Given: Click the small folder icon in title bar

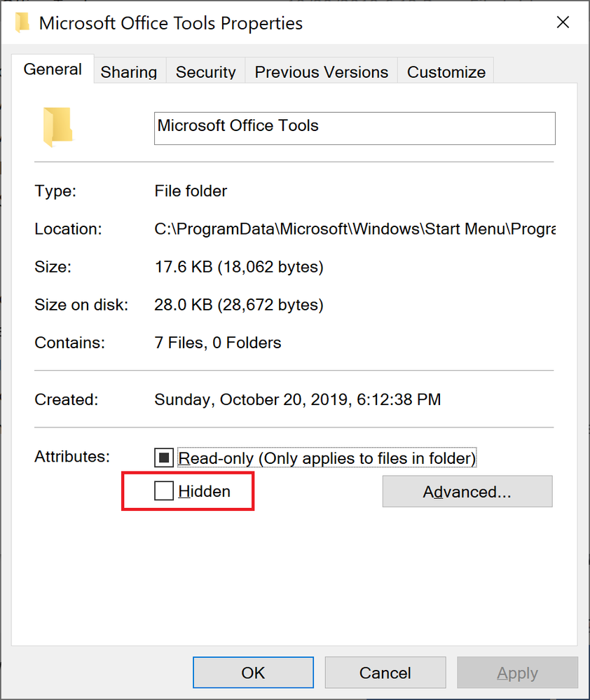Looking at the screenshot, I should tap(23, 22).
